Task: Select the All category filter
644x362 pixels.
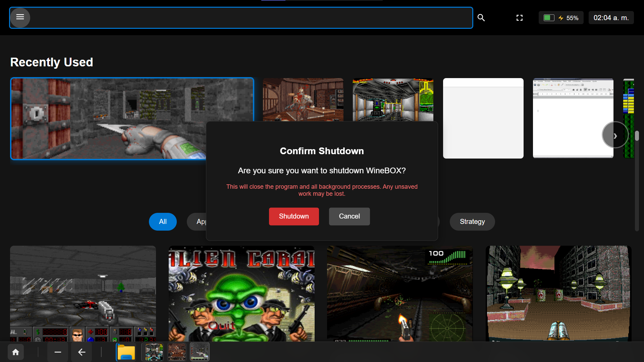Action: pos(163,222)
